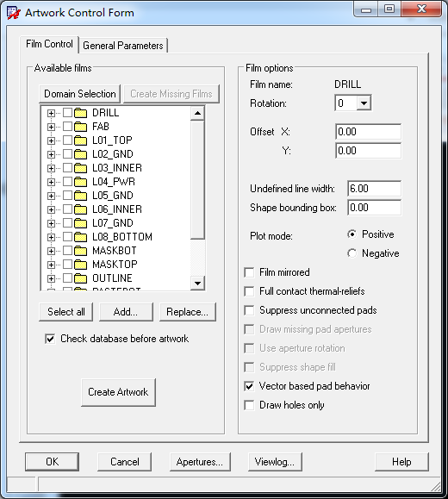
Task: Expand the L02_GND tree node
Action: pos(51,154)
